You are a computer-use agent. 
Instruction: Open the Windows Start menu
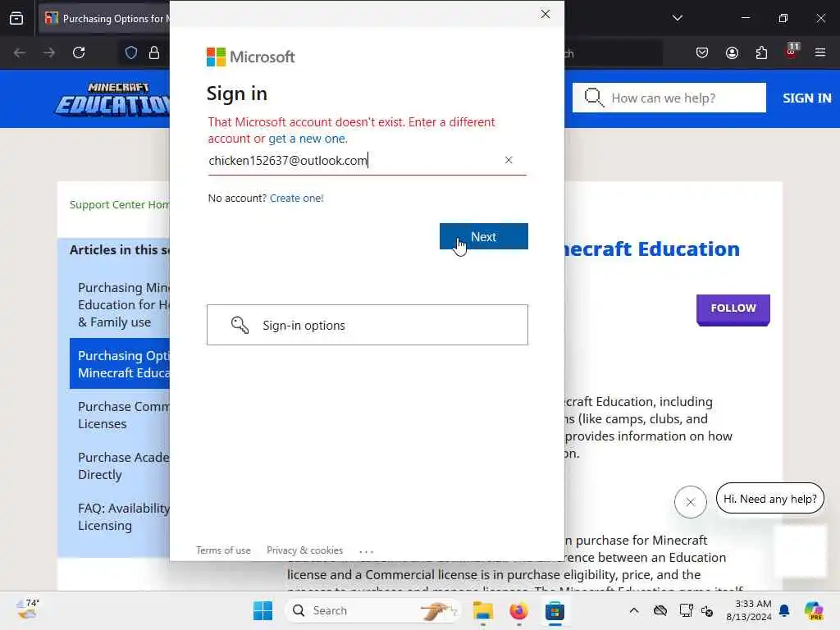[x=263, y=610]
